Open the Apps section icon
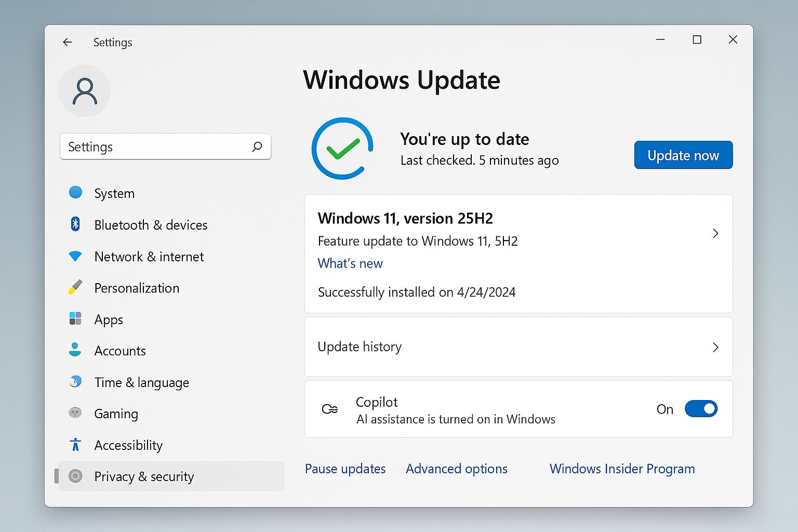This screenshot has height=532, width=798. point(75,319)
